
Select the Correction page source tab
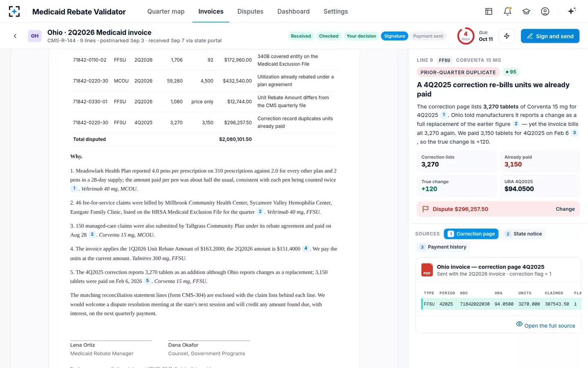(471, 234)
